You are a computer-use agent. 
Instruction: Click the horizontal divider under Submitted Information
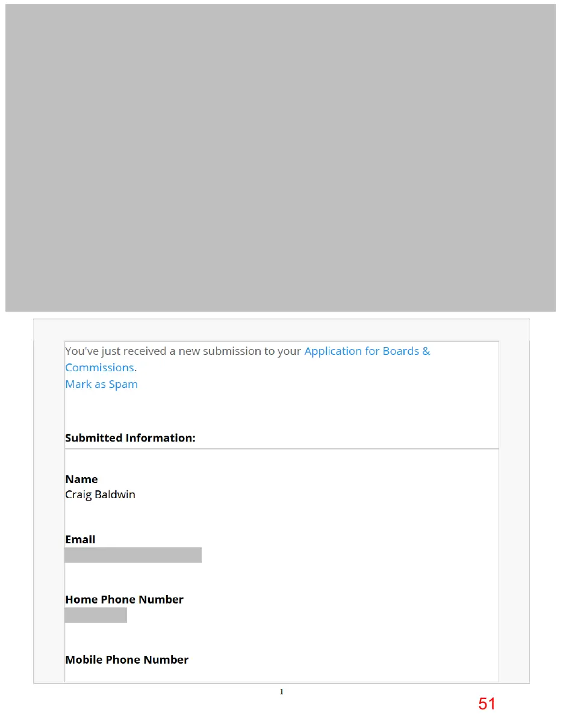(x=282, y=449)
